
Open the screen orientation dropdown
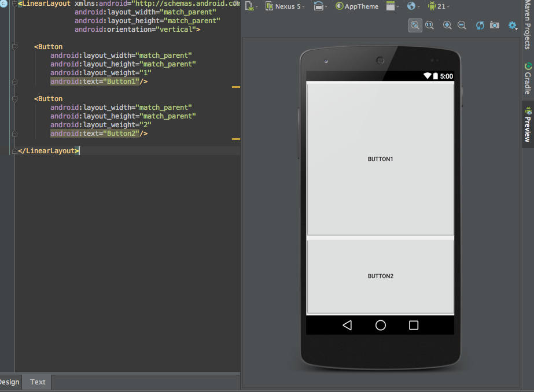click(321, 6)
